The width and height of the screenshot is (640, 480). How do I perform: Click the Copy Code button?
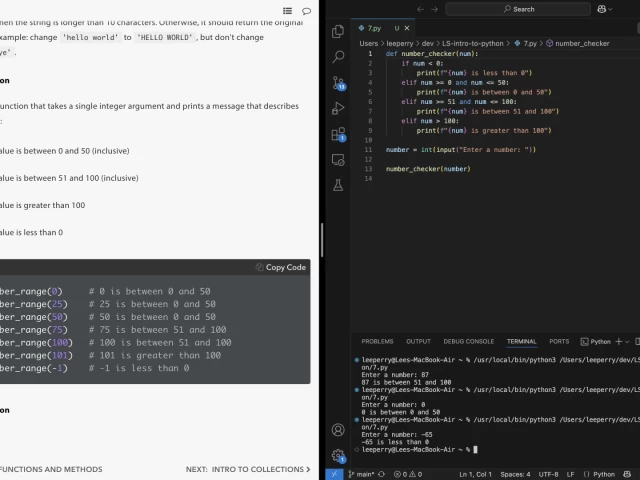(281, 267)
